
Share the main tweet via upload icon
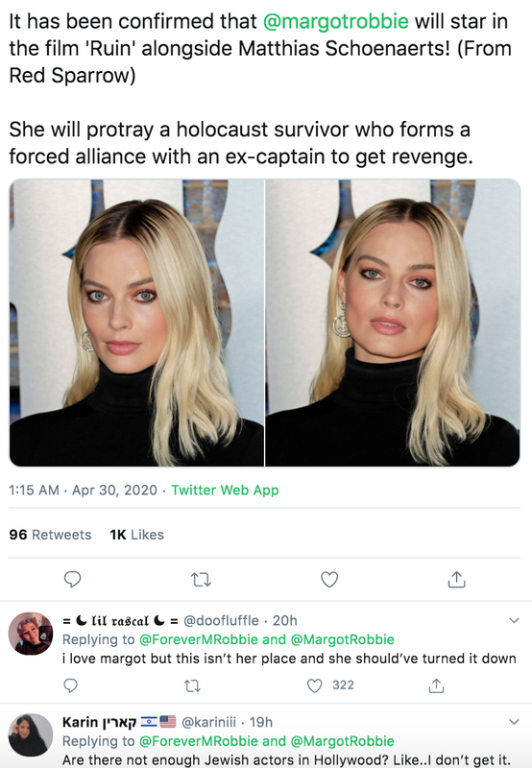pos(456,579)
